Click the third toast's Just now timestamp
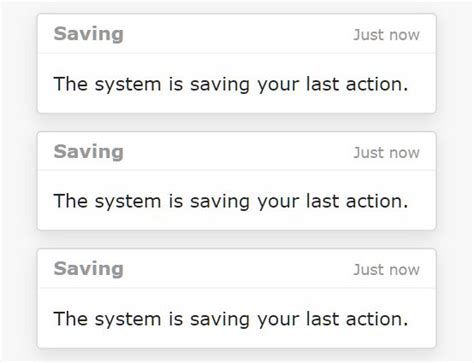This screenshot has width=474, height=363. 386,270
